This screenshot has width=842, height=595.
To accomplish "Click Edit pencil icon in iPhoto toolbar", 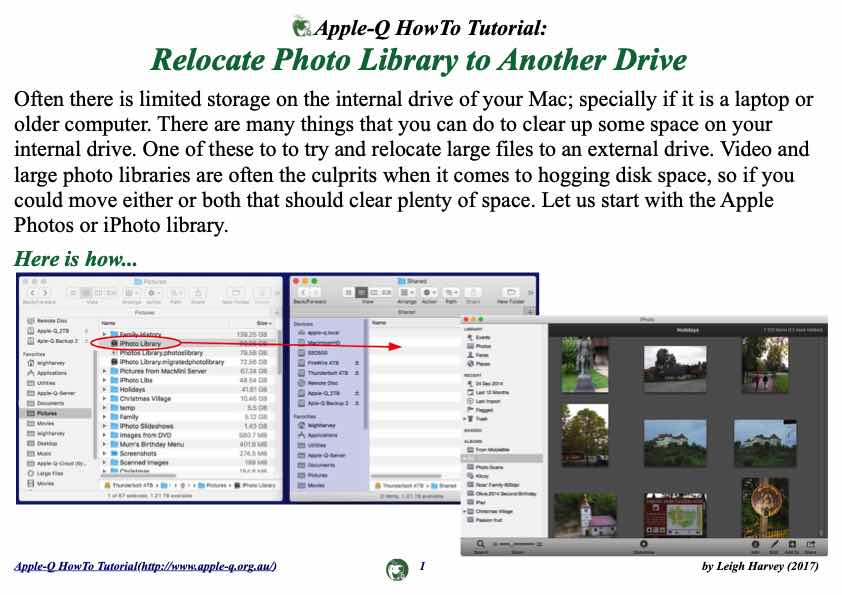I will pos(774,545).
